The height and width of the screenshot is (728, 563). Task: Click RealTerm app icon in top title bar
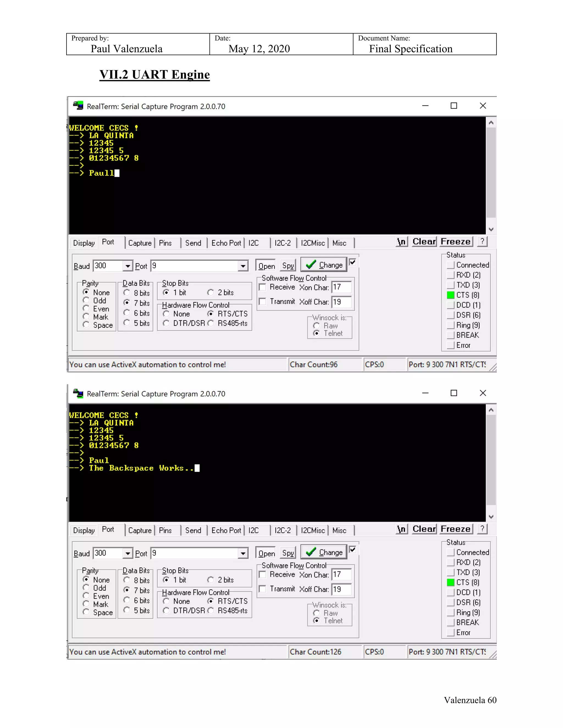(x=78, y=106)
